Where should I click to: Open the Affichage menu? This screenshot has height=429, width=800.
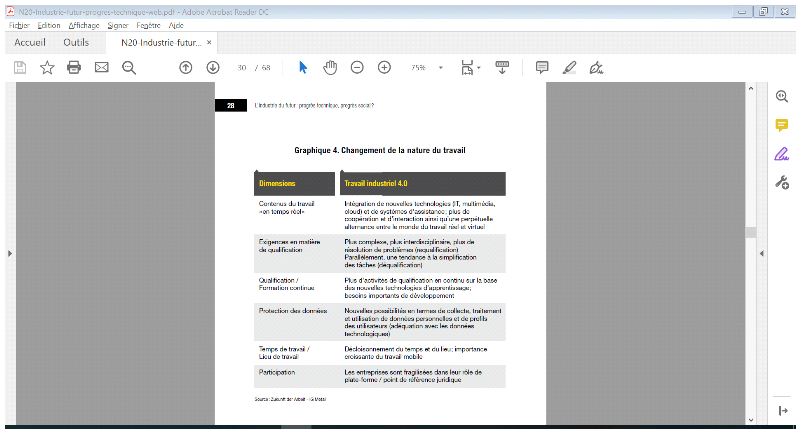[84, 25]
